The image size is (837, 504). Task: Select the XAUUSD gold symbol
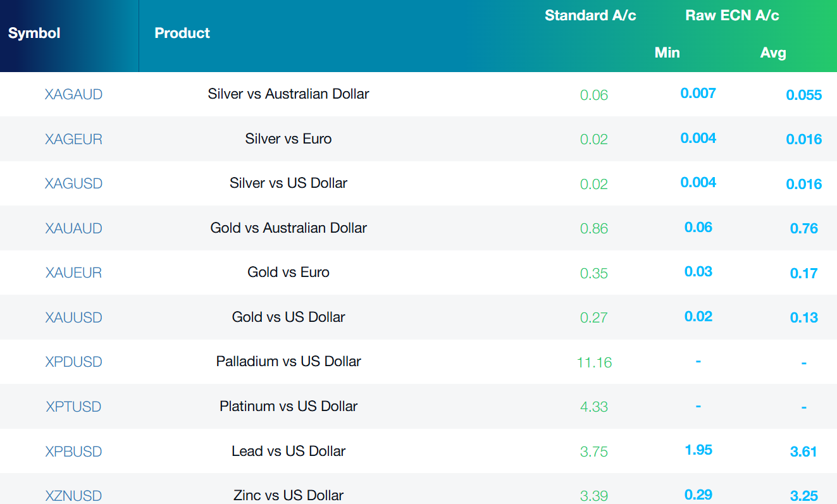(73, 317)
